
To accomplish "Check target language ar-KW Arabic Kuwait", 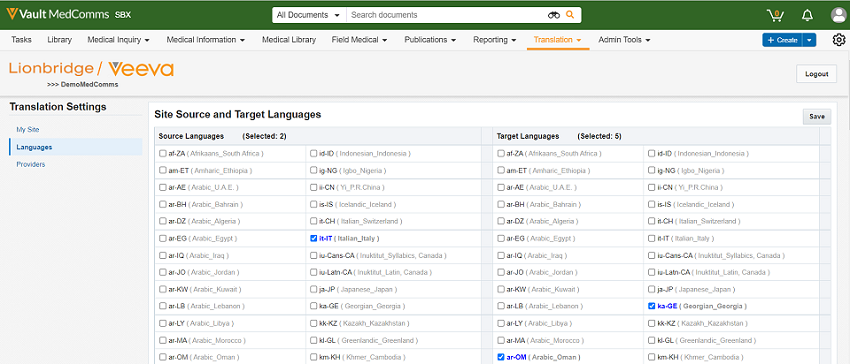I will click(501, 289).
